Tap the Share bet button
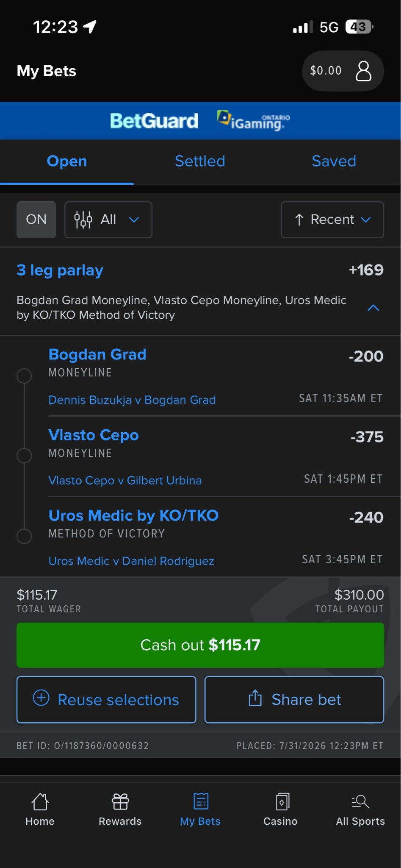The width and height of the screenshot is (401, 868). pos(294,700)
